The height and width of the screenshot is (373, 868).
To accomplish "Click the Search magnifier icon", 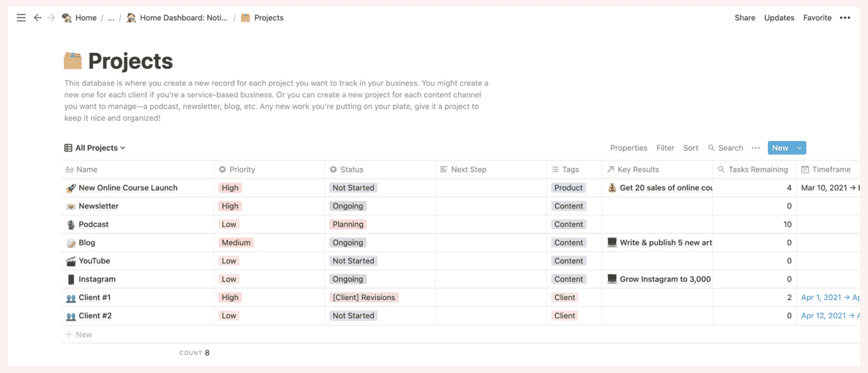I will pyautogui.click(x=712, y=148).
